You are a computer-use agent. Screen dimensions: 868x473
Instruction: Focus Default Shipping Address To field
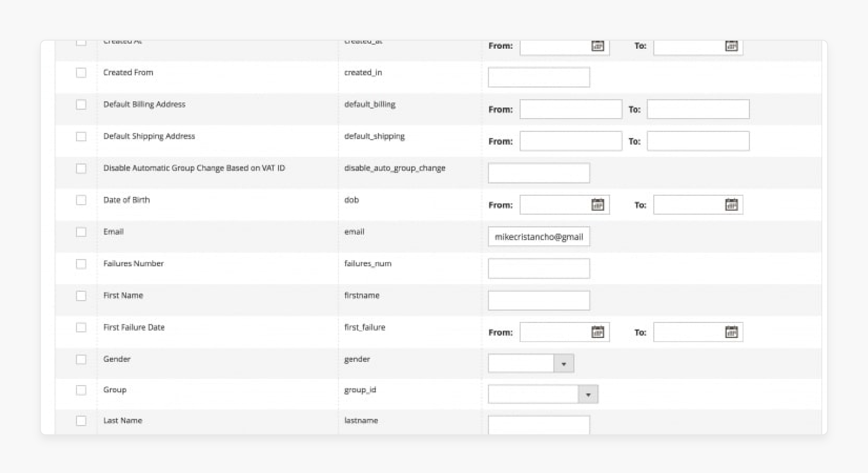pos(698,141)
